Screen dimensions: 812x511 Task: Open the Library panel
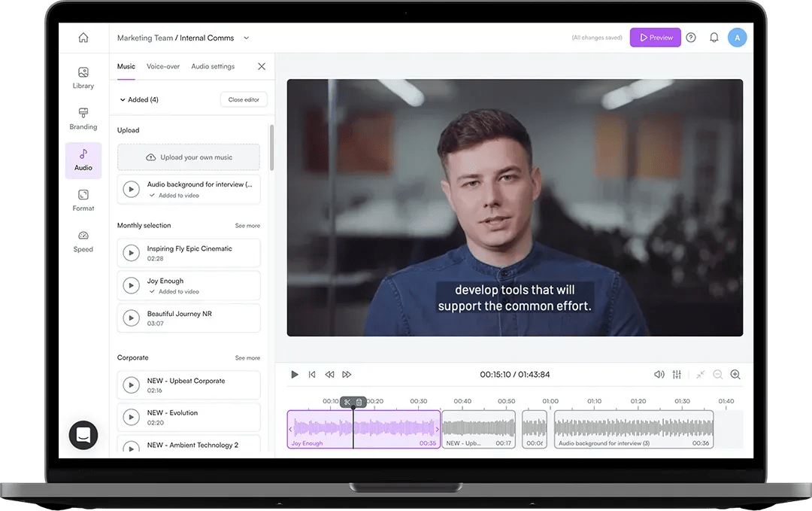[83, 78]
